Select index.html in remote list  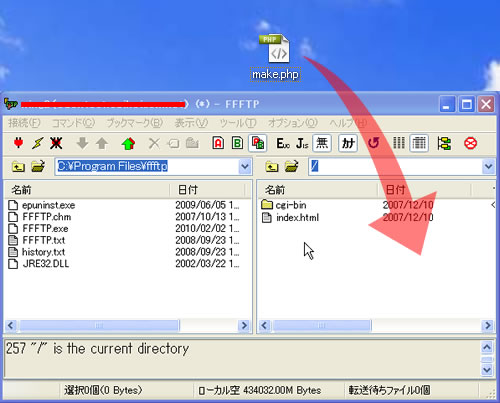[291, 218]
